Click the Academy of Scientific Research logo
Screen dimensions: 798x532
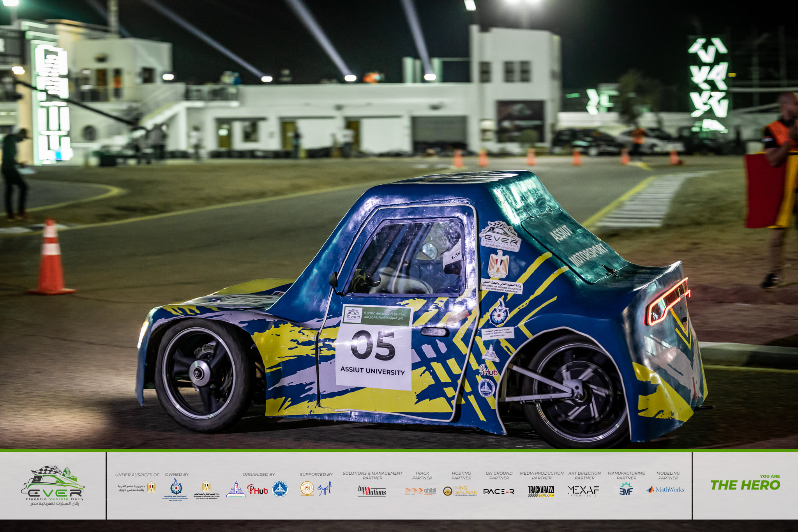pos(176,490)
